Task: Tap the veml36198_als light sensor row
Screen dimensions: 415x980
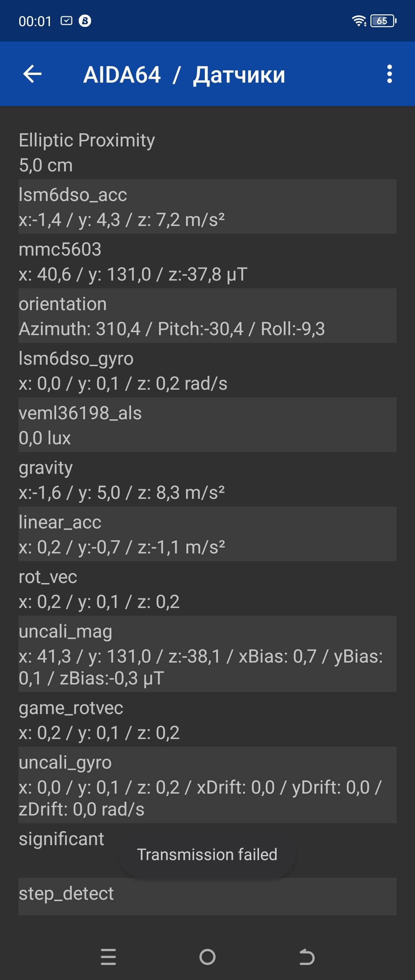Action: [x=207, y=425]
